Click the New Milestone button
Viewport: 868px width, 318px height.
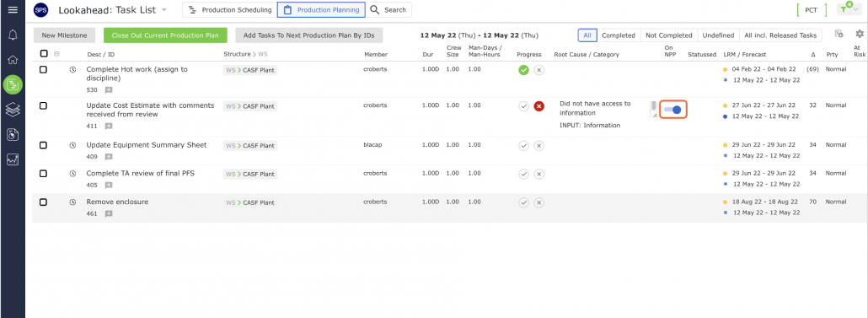(x=64, y=35)
